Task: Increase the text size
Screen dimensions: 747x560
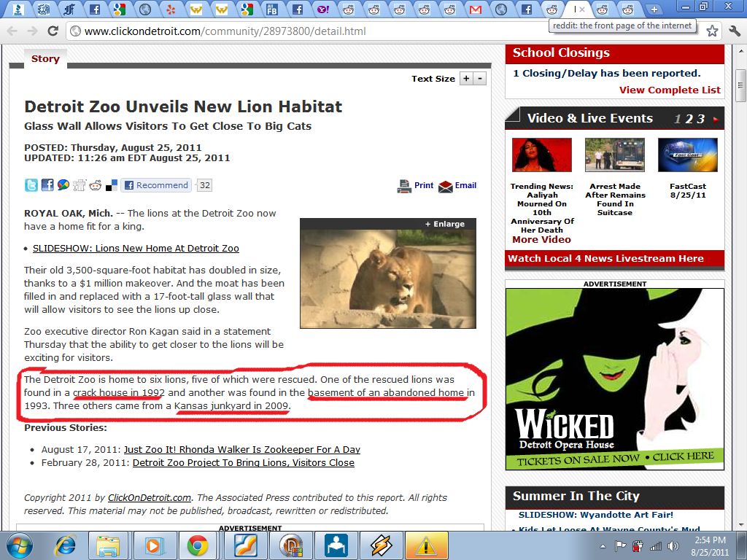Action: [466, 79]
